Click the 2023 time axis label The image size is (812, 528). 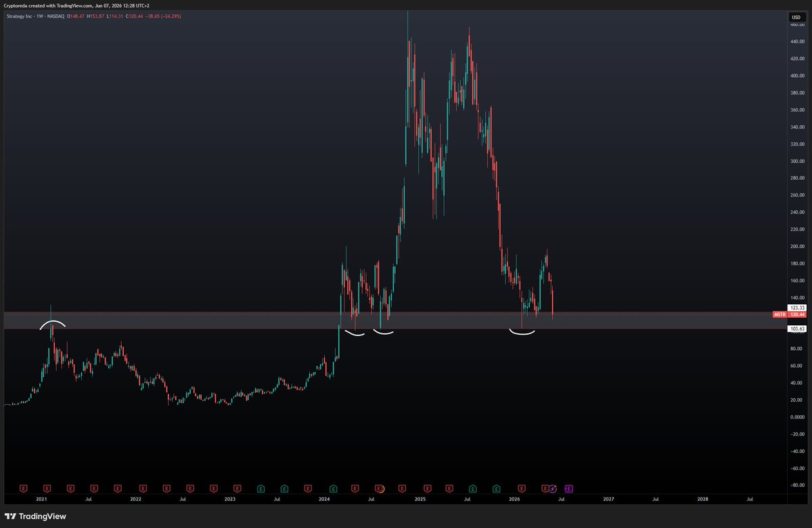click(x=230, y=499)
